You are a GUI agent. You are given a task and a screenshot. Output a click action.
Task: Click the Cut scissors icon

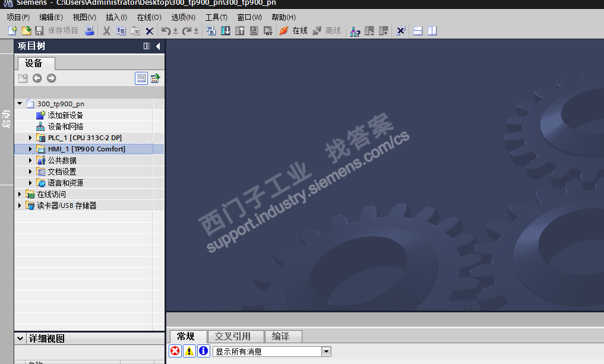tap(107, 30)
